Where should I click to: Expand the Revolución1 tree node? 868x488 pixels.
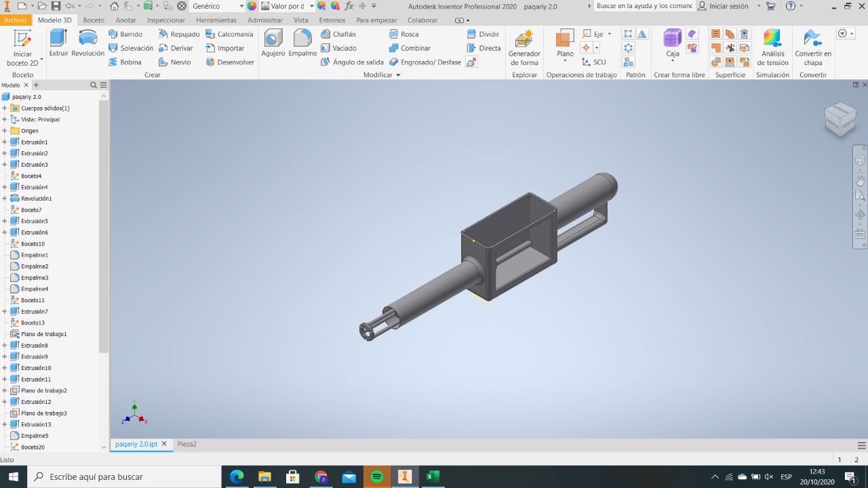point(5,199)
